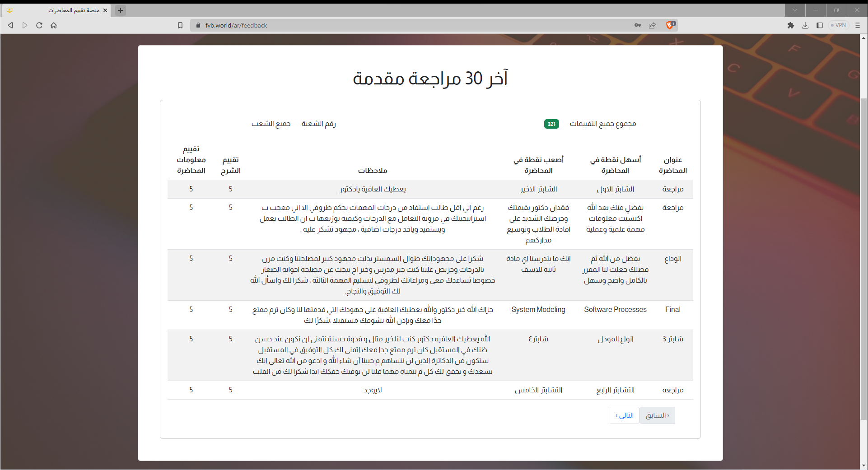Bookmark this page with the bookmark icon
The width and height of the screenshot is (868, 470).
click(x=180, y=25)
